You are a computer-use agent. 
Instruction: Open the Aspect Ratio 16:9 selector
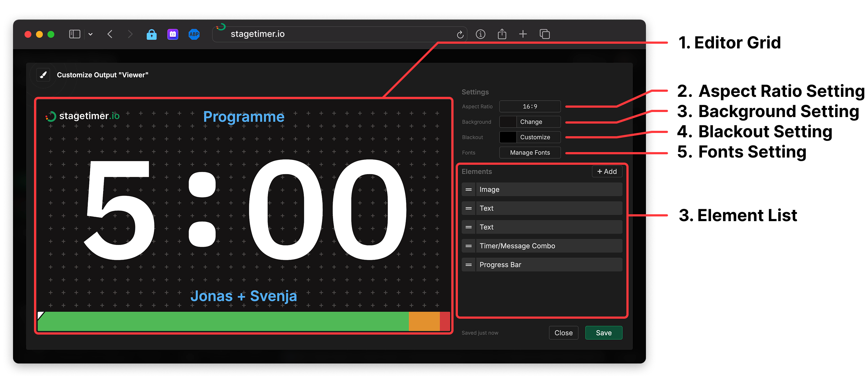(529, 106)
